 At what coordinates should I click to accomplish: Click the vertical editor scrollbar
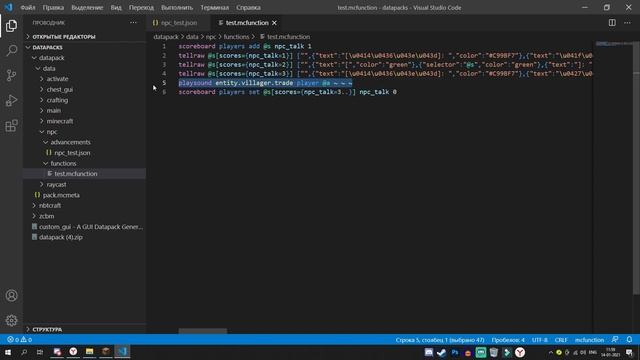click(636, 167)
